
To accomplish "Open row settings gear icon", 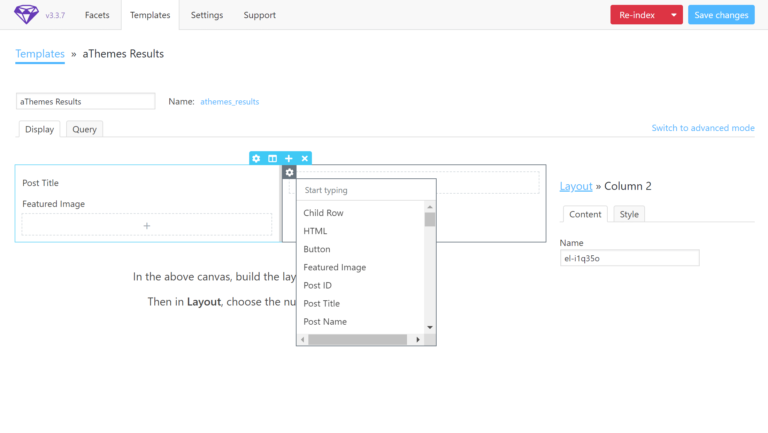I will point(256,158).
